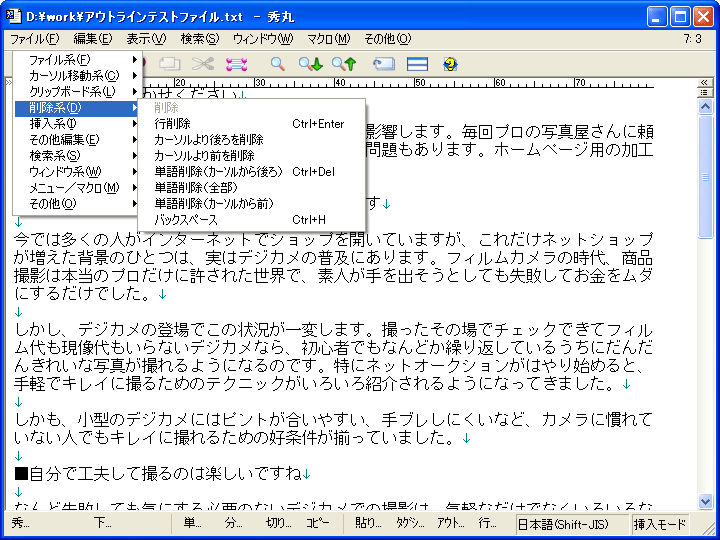Image resolution: width=720 pixels, height=540 pixels.
Task: Expand the その他編集(E) submenu arrow
Action: [135, 140]
